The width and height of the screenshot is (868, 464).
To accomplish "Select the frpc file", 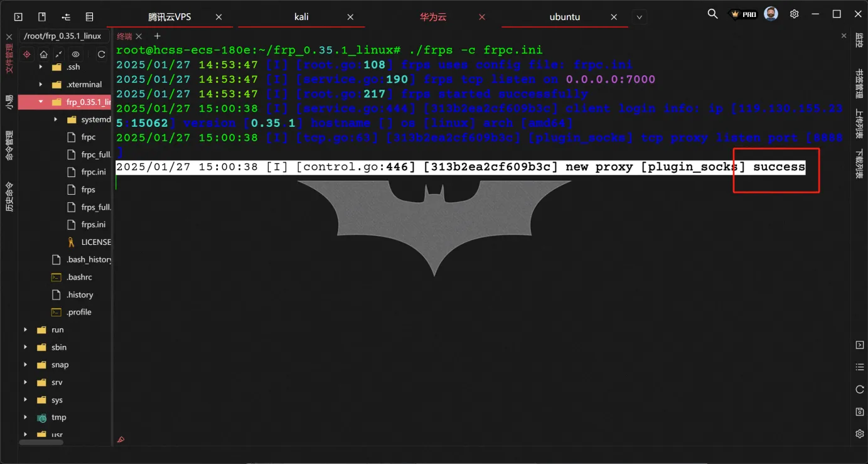I will click(x=88, y=137).
